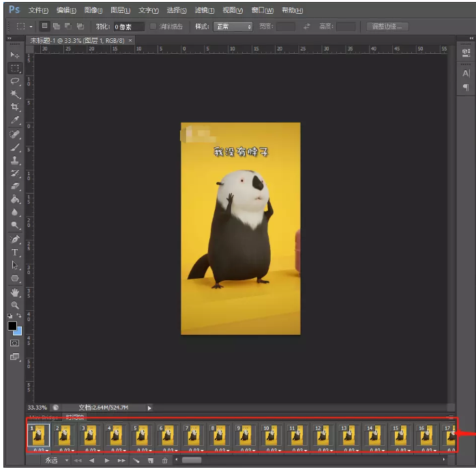Select the Hand tool

14,292
